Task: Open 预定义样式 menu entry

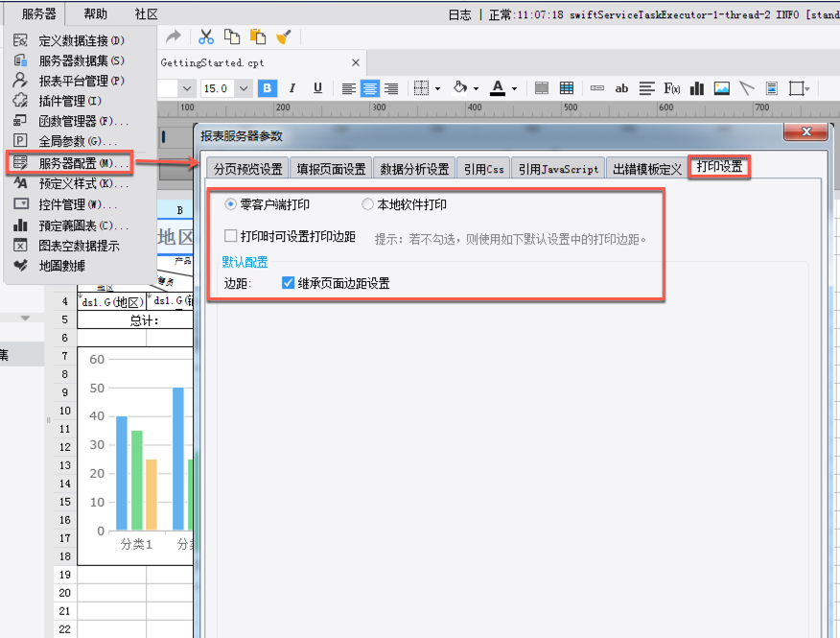Action: 81,184
